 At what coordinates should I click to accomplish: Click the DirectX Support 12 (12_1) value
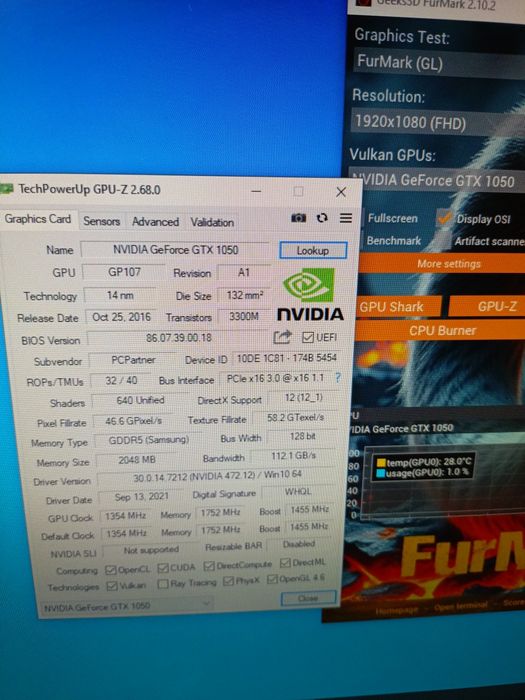[304, 397]
